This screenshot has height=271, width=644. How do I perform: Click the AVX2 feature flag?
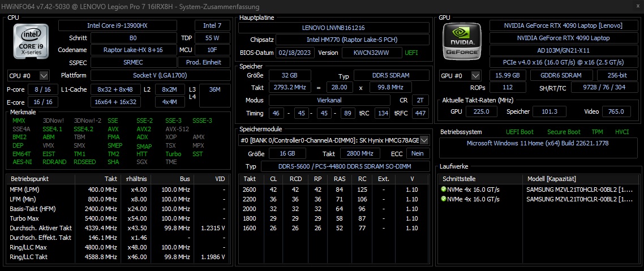pos(144,129)
